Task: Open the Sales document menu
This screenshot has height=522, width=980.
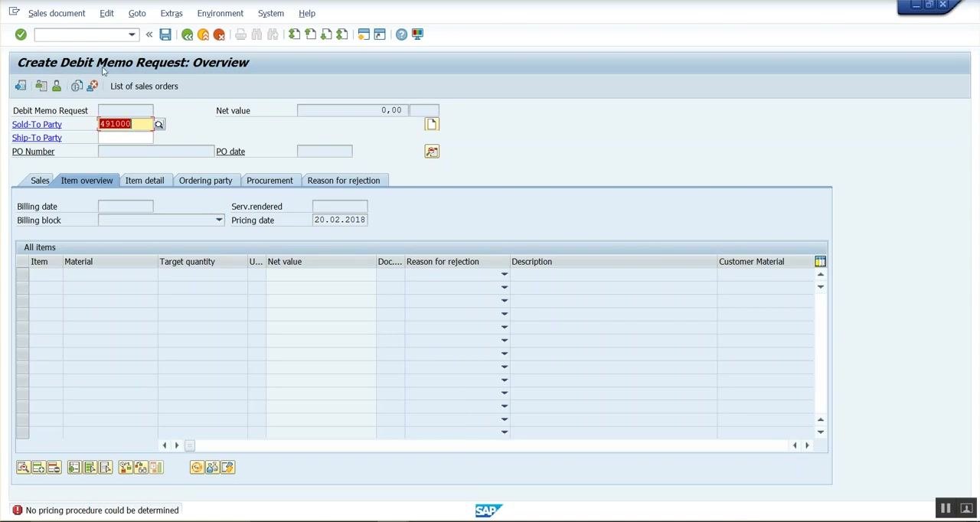Action: 57,13
